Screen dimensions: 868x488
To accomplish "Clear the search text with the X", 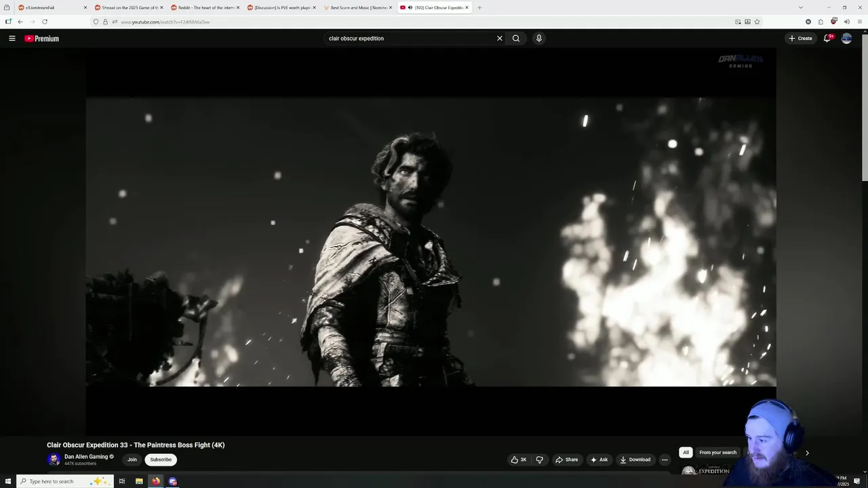I will pyautogui.click(x=500, y=39).
